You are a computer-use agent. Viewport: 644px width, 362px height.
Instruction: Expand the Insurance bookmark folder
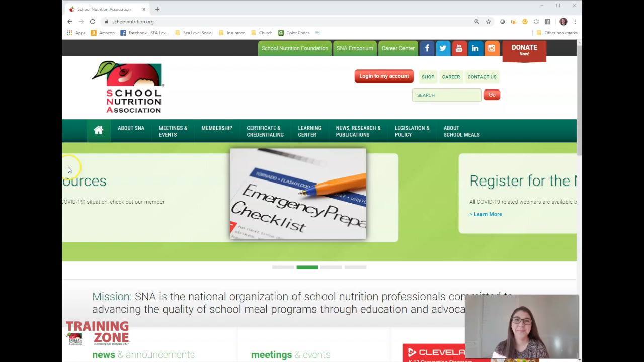click(x=232, y=33)
